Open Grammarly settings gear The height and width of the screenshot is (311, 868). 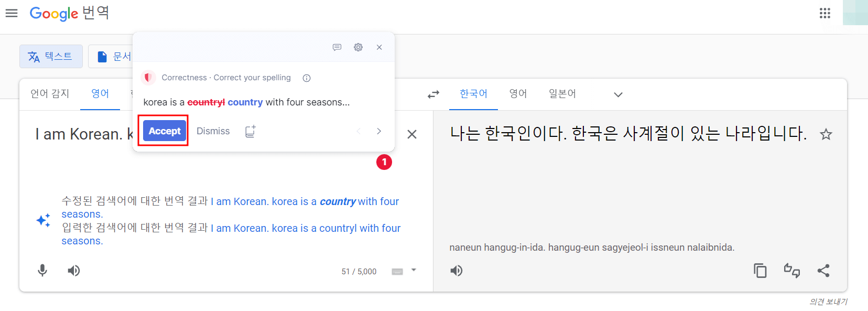click(x=358, y=47)
